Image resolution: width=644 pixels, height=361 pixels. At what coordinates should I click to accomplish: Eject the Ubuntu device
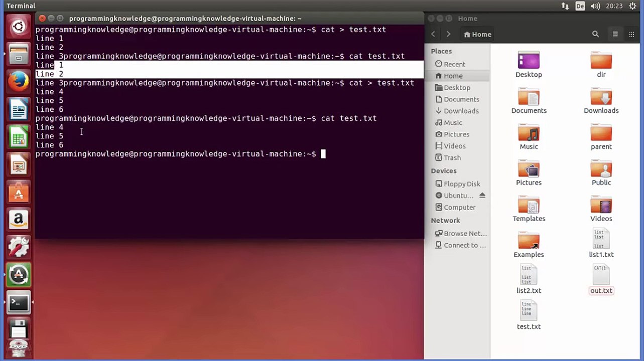[x=482, y=196]
